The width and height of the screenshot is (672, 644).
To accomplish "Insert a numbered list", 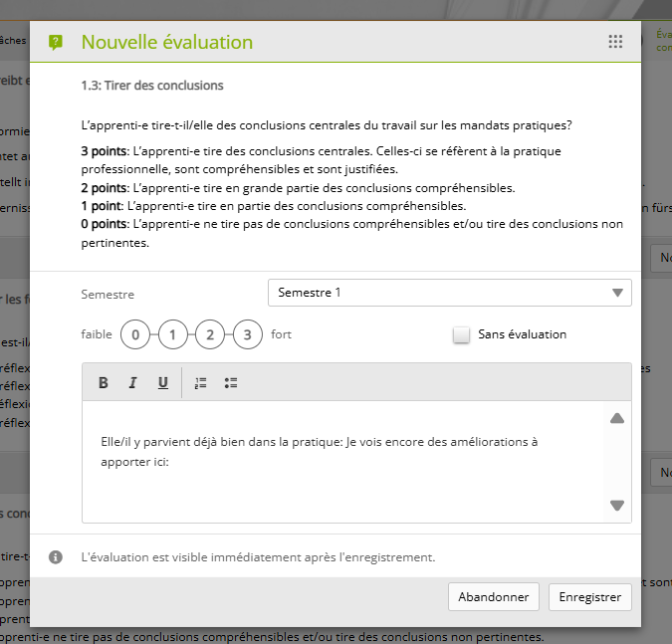I will pos(200,383).
